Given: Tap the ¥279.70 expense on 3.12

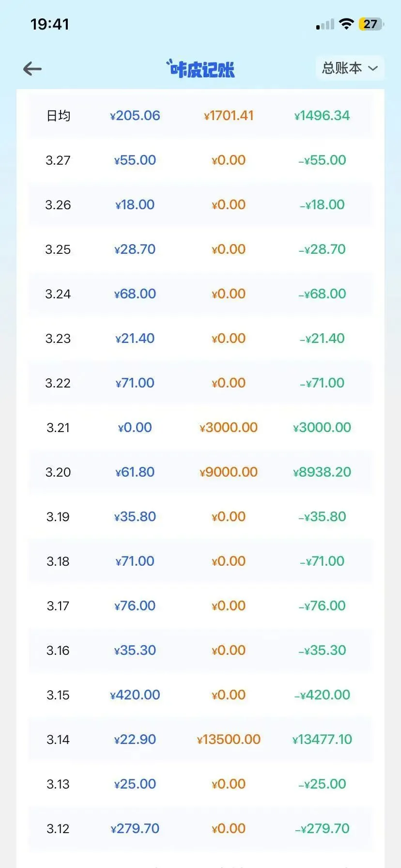Looking at the screenshot, I should coord(135,829).
